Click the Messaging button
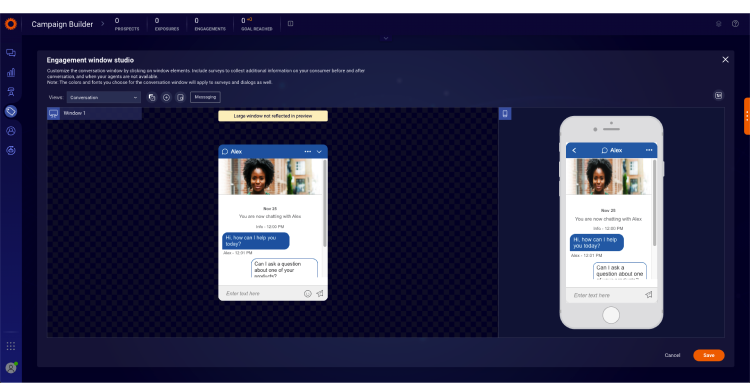 click(205, 97)
